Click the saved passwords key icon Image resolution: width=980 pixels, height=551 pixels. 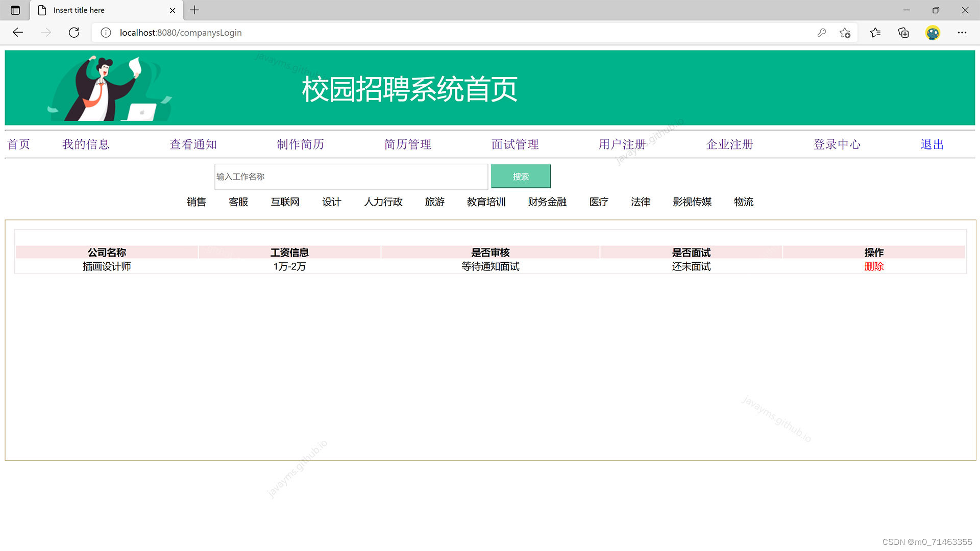coord(821,33)
